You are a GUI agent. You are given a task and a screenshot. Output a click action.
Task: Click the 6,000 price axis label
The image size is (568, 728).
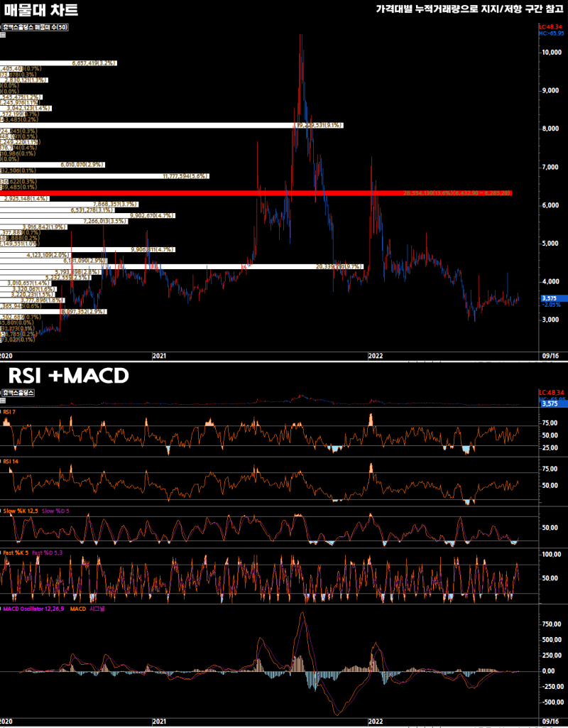(552, 205)
